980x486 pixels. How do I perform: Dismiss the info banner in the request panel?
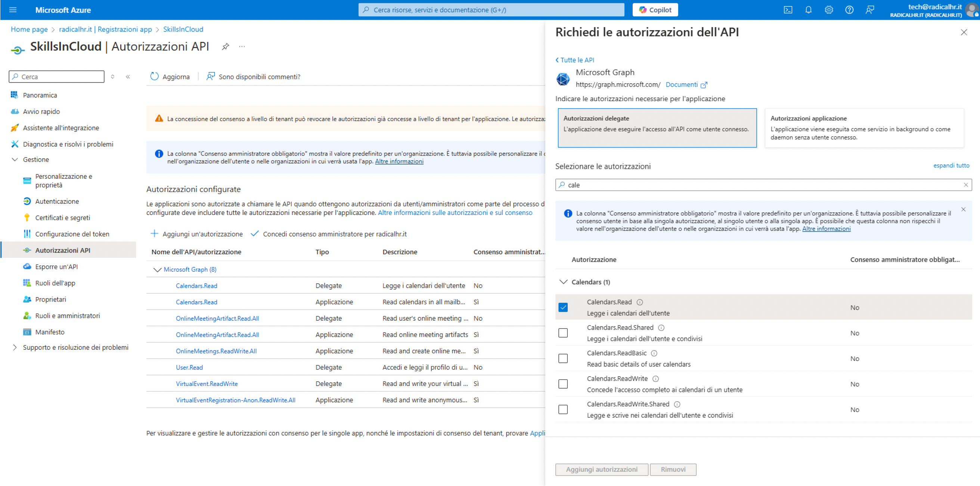[x=964, y=209]
